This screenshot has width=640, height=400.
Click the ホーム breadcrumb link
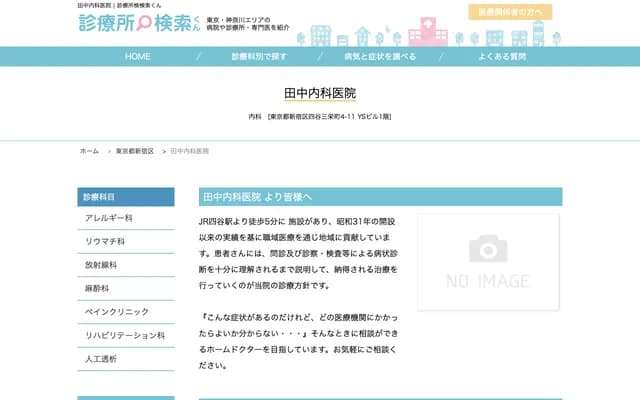[x=89, y=151]
